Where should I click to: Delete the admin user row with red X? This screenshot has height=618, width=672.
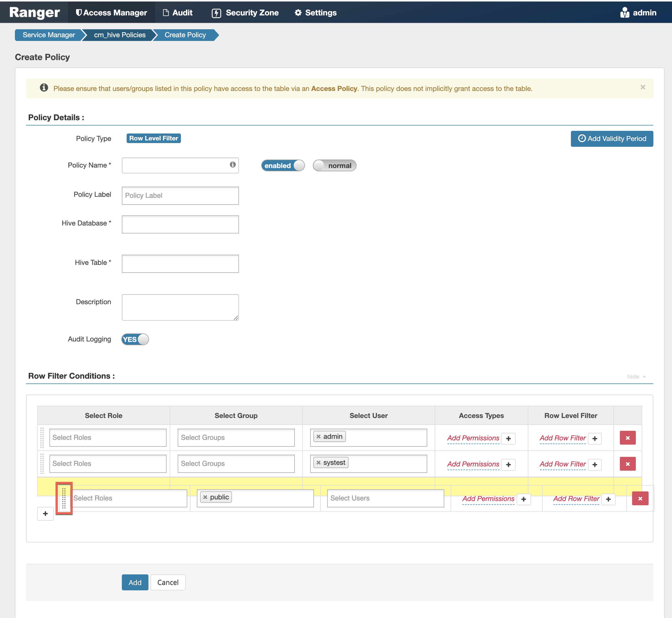[x=627, y=438]
